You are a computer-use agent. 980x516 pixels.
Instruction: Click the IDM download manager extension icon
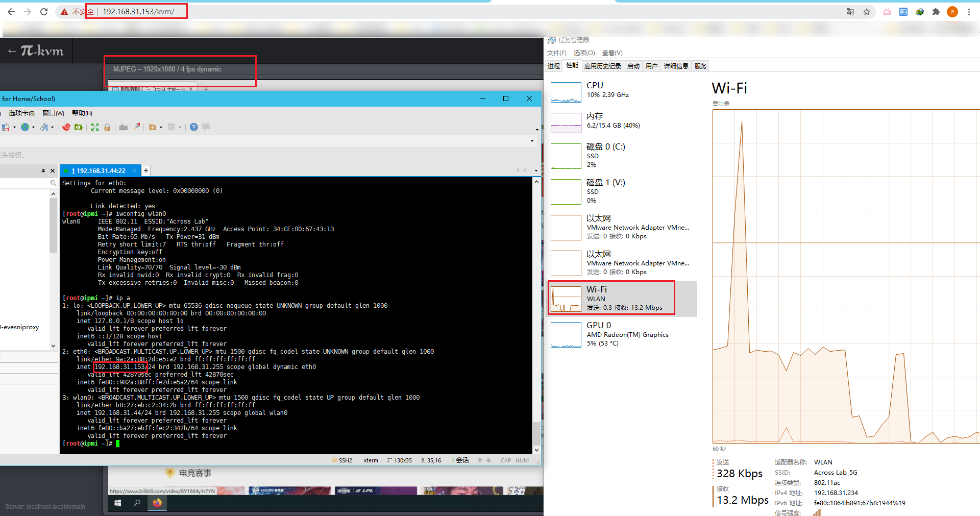(919, 12)
